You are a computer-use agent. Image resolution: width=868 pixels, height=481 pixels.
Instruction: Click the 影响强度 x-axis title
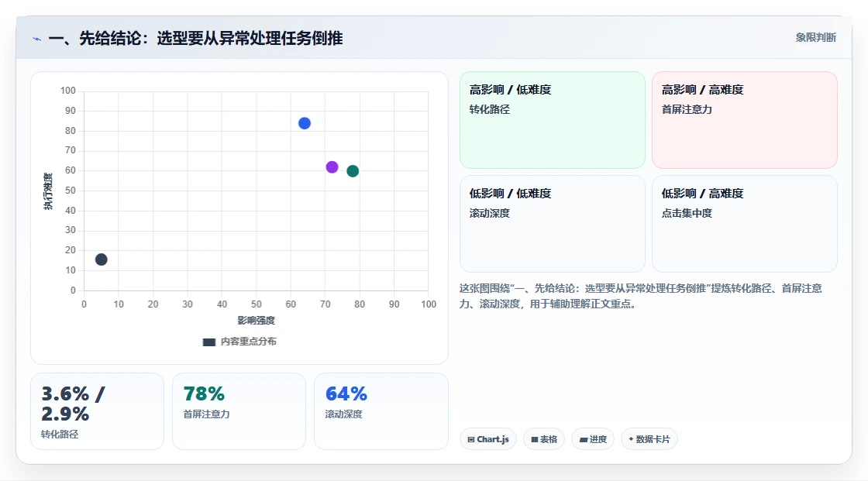(x=257, y=321)
